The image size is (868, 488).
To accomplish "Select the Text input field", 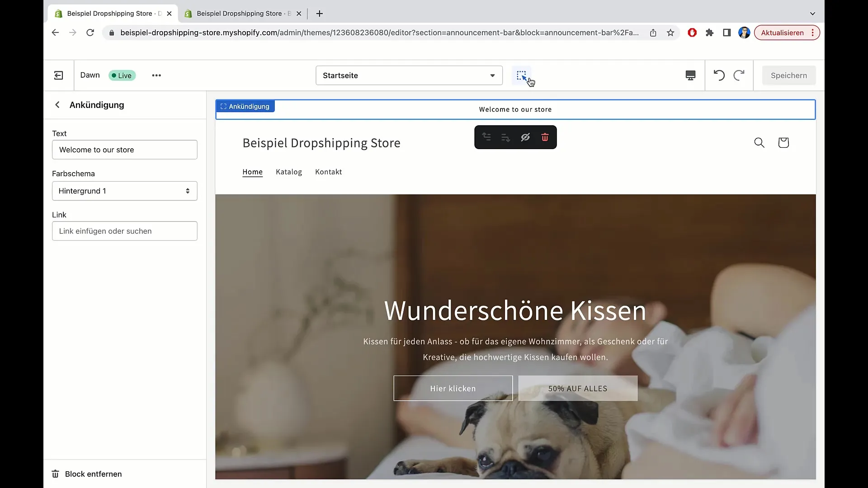I will (124, 150).
